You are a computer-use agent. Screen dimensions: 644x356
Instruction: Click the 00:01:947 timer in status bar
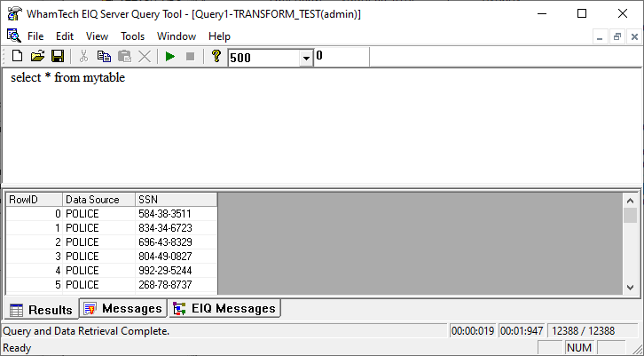pyautogui.click(x=522, y=331)
